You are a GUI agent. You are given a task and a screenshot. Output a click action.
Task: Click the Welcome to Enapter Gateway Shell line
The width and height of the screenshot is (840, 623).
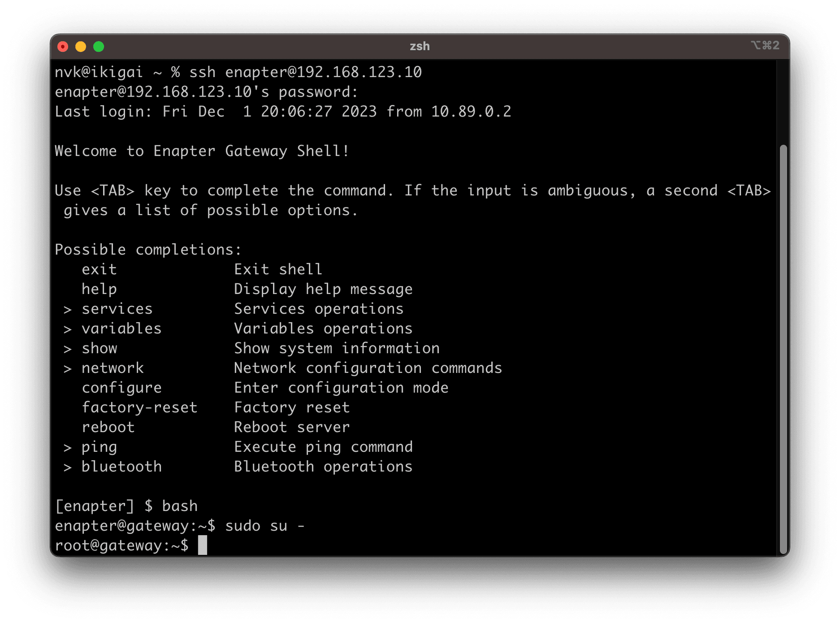pyautogui.click(x=202, y=151)
